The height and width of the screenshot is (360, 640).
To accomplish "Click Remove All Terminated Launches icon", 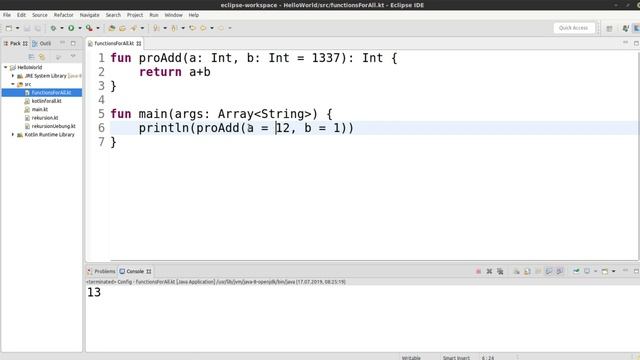I will click(500, 271).
